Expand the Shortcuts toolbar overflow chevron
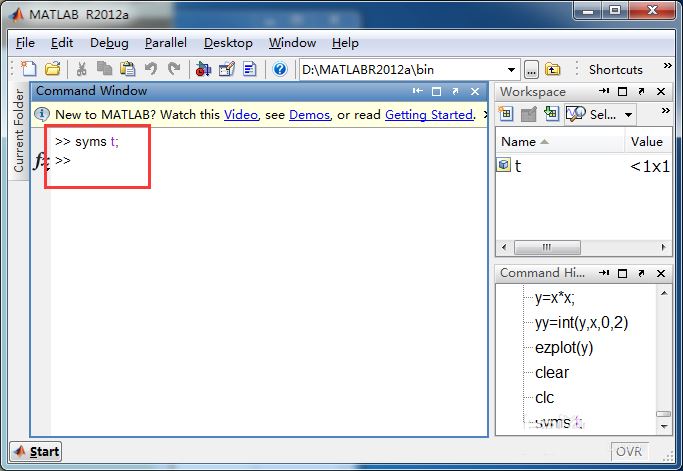The image size is (683, 471). (667, 66)
